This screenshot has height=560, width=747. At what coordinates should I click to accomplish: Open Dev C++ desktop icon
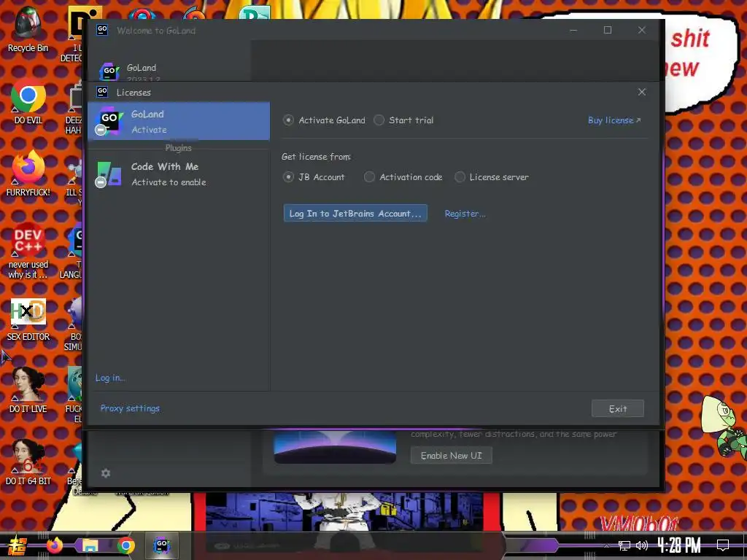click(x=28, y=252)
